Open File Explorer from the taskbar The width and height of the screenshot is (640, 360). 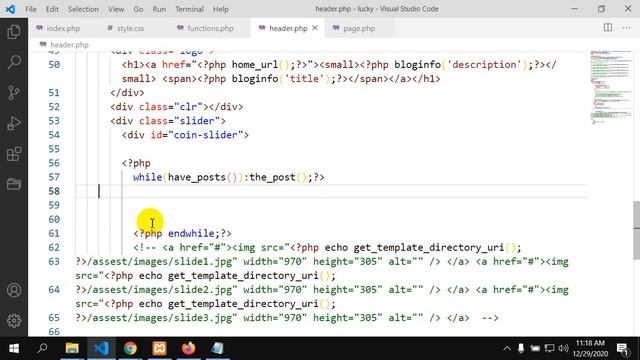point(72,349)
